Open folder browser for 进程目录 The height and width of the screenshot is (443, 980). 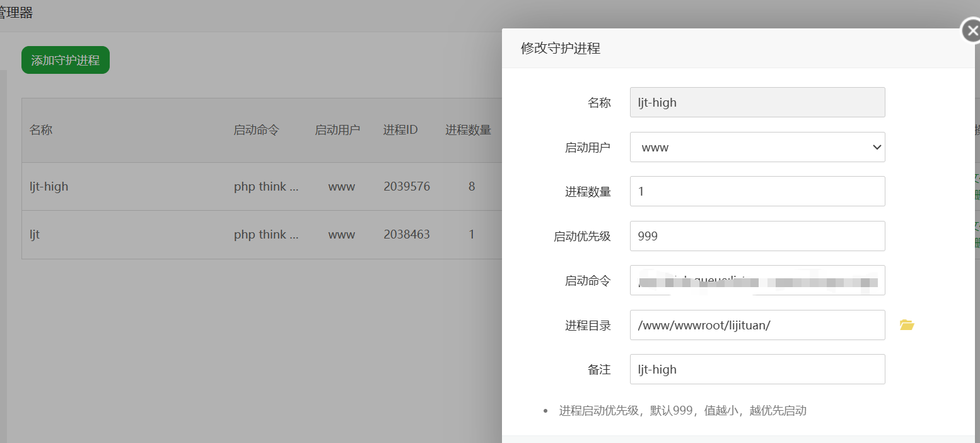pos(907,325)
